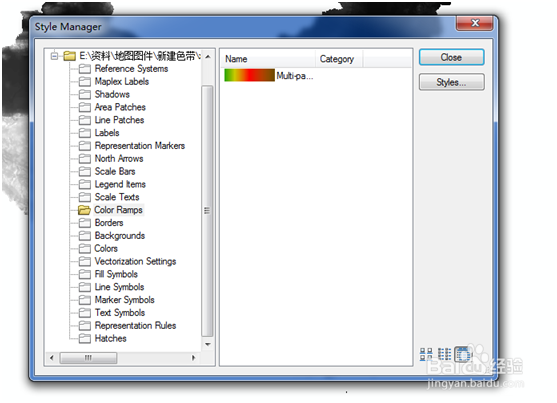Click the Maplex Labels folder icon

coord(85,81)
